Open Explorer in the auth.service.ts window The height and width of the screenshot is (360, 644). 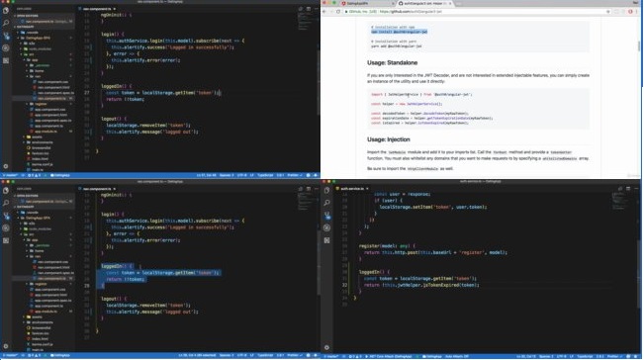(326, 191)
